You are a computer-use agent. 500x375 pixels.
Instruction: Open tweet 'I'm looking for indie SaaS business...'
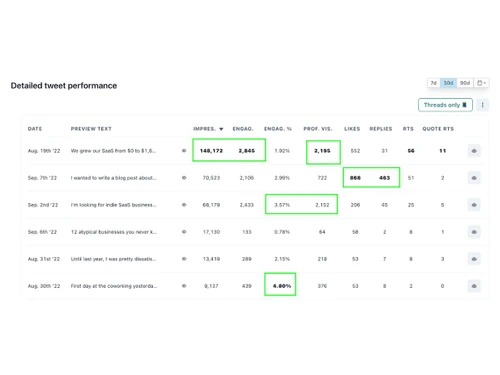point(113,205)
